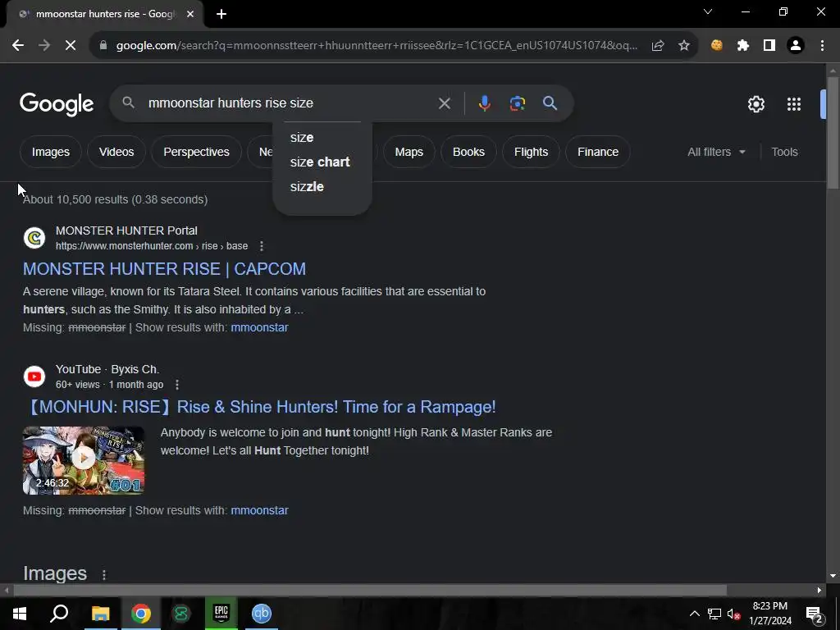Share this page icon in address bar
The height and width of the screenshot is (630, 840).
658,46
